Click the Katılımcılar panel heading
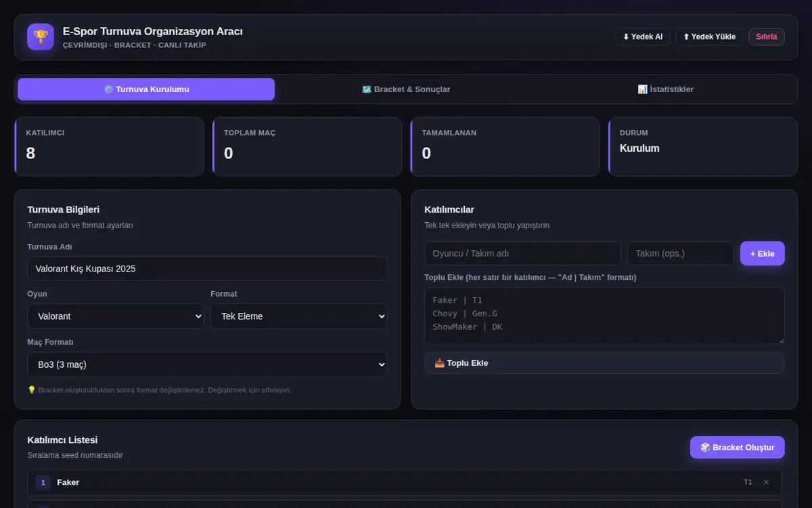 (x=449, y=210)
